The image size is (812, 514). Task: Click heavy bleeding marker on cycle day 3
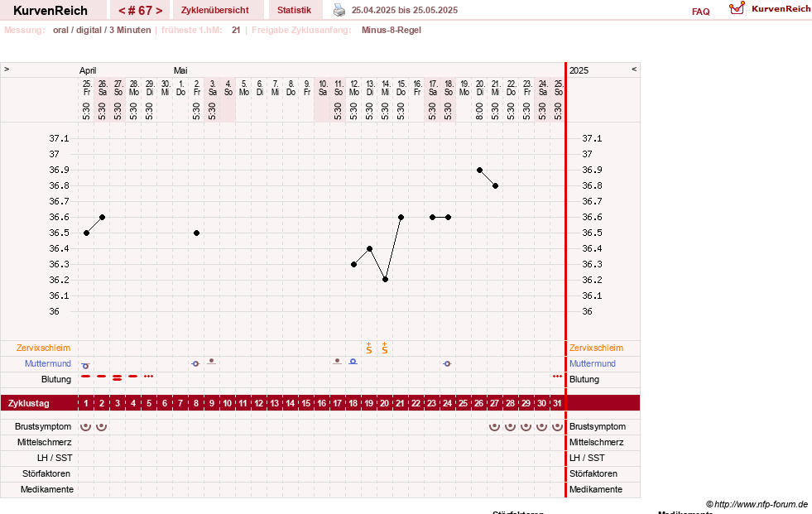point(117,378)
